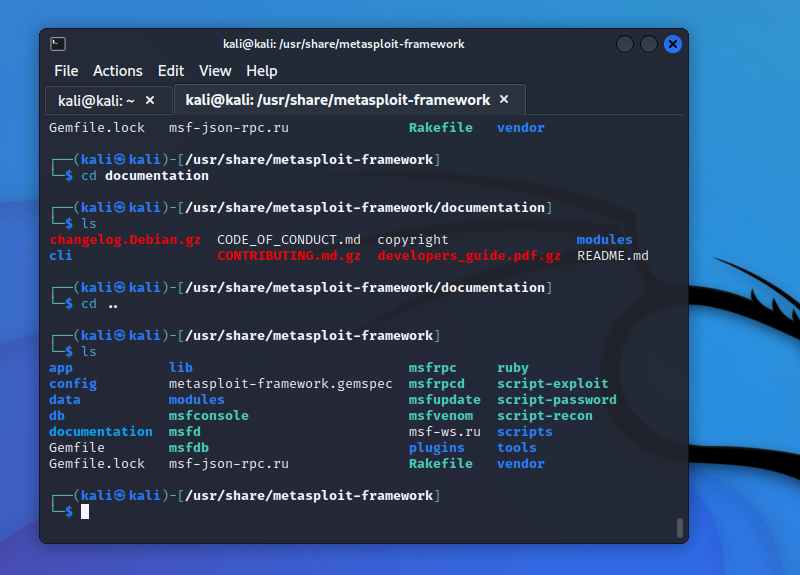The height and width of the screenshot is (575, 800).
Task: Open the View menu
Action: coord(215,71)
